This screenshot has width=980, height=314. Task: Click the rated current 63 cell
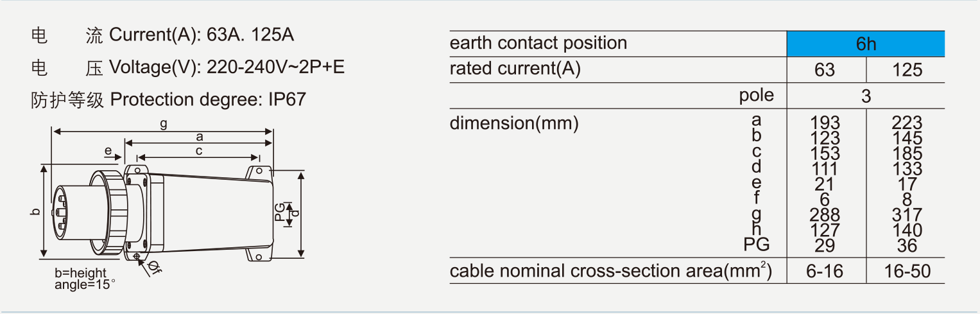coord(825,69)
